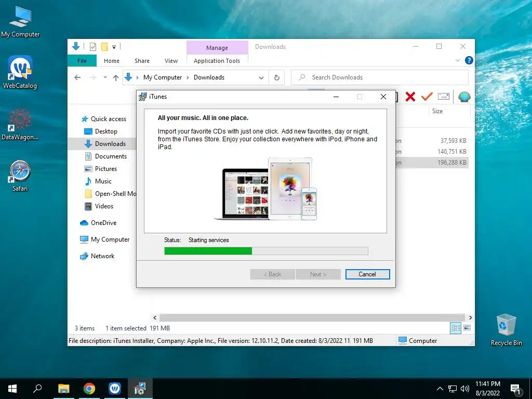Select Open-Shell folder in navigation pane
Image resolution: width=532 pixels, height=399 pixels.
[115, 194]
